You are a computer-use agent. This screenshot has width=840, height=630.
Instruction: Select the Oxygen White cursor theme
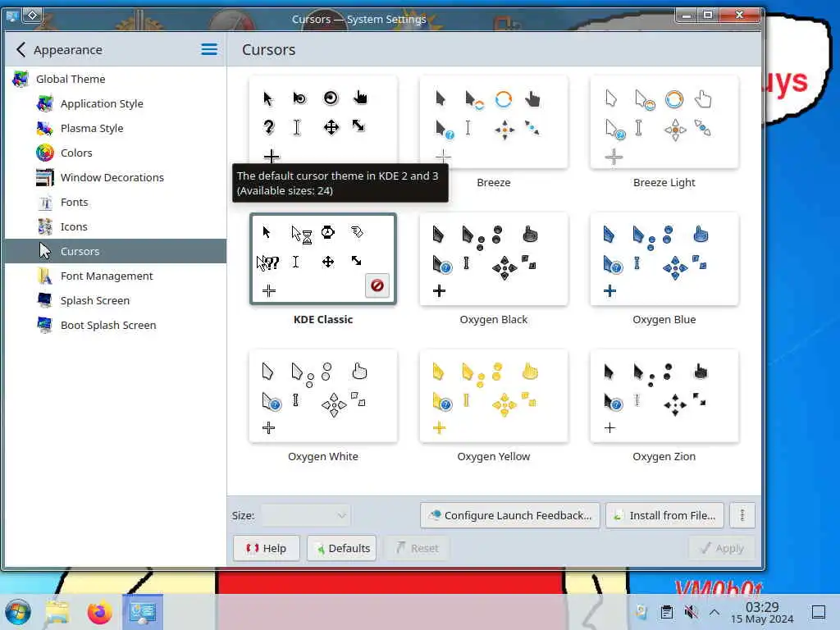point(323,396)
